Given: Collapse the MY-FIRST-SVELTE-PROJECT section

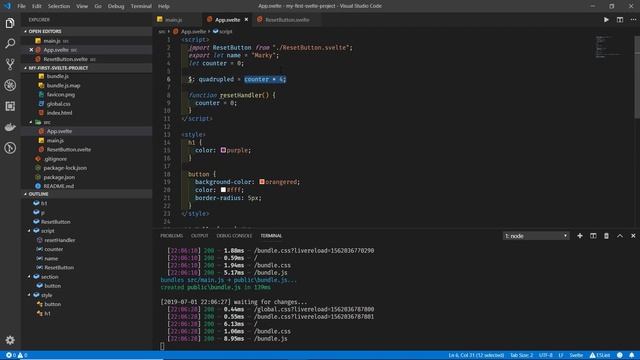Looking at the screenshot, I should coord(25,68).
